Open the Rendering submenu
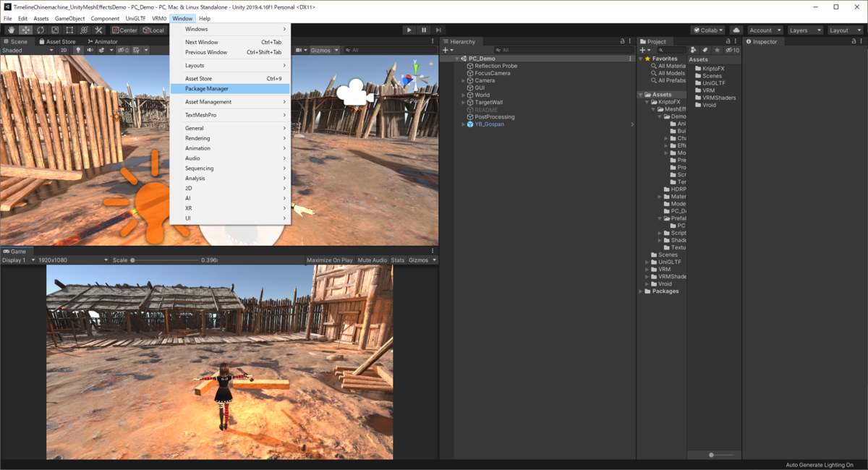The height and width of the screenshot is (470, 868). point(230,138)
